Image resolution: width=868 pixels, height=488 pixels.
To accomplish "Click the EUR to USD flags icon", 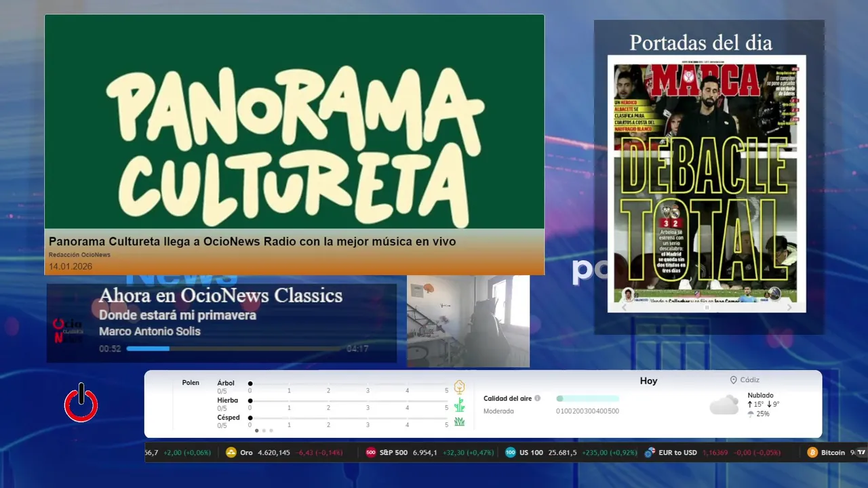I will click(x=650, y=453).
